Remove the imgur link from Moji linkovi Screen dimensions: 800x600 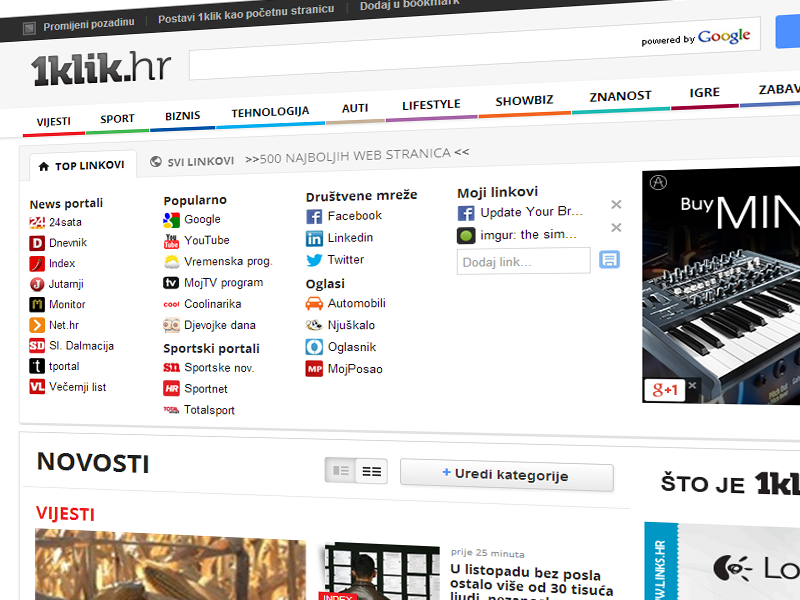[x=616, y=228]
